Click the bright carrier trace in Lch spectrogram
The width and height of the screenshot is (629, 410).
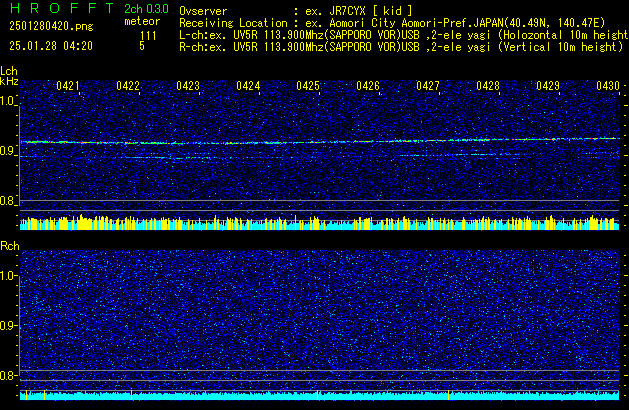320,141
